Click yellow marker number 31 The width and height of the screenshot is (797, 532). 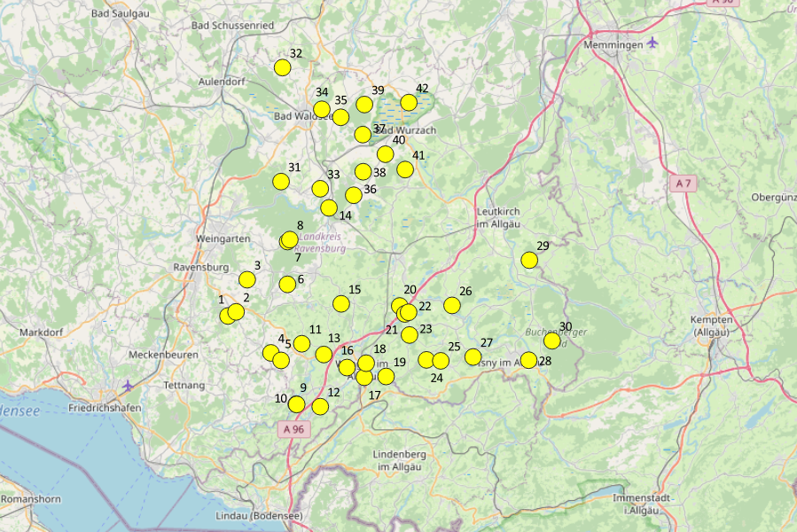[x=281, y=182]
